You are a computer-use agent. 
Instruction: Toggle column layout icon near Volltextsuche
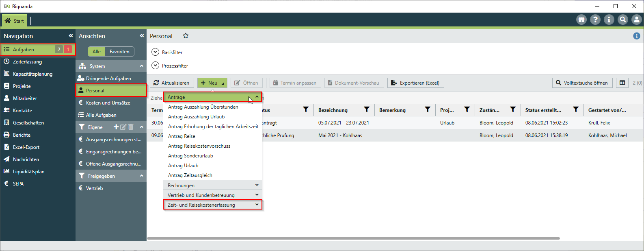(x=622, y=83)
